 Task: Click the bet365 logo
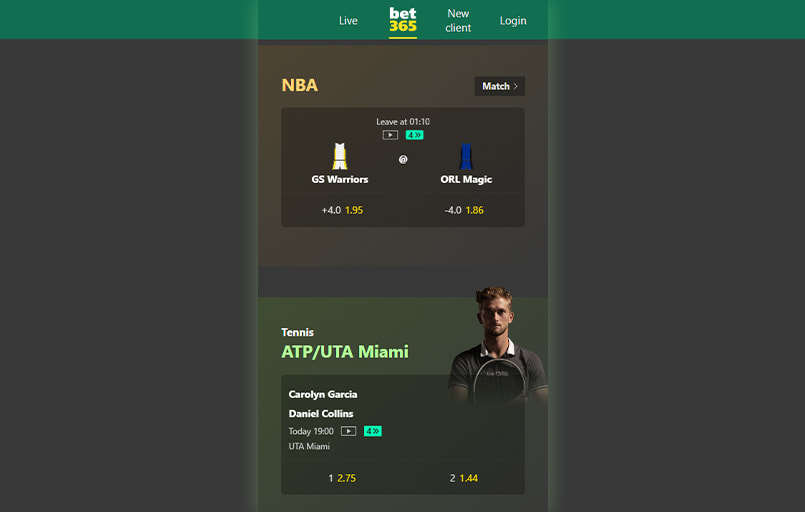coord(402,20)
